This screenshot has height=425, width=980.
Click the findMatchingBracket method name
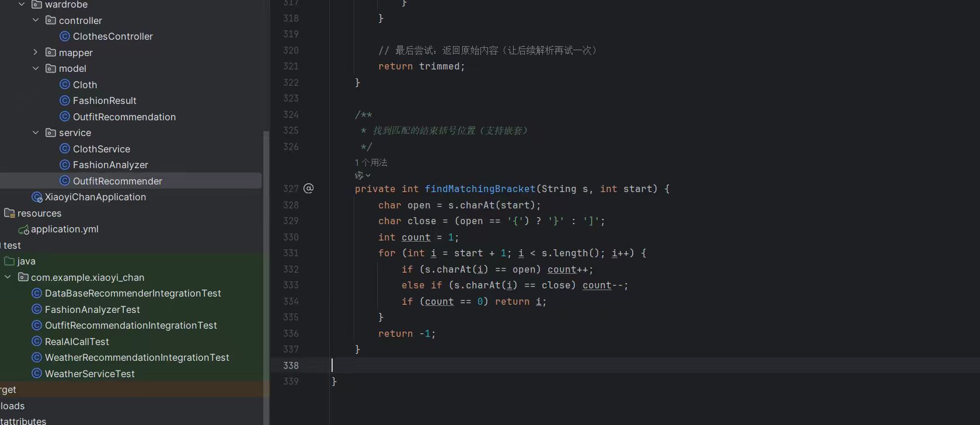(480, 189)
